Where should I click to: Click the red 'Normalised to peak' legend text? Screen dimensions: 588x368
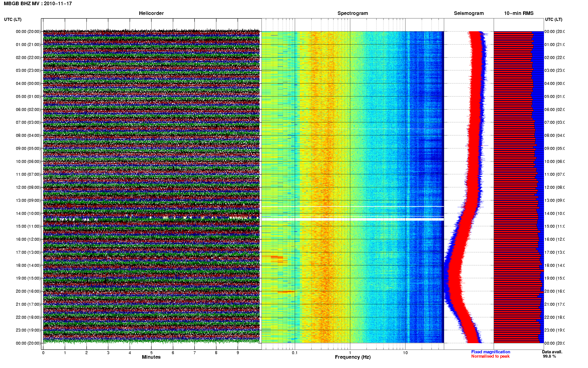click(x=490, y=356)
